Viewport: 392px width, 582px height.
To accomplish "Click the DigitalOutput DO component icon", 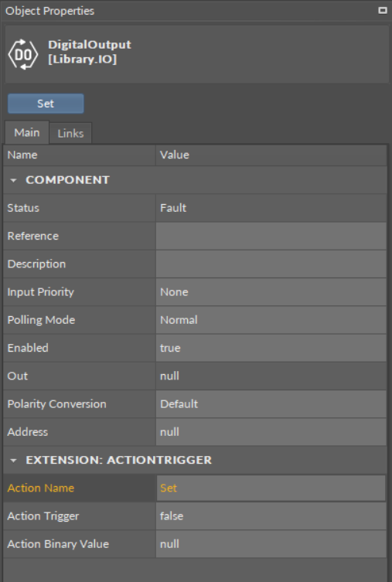I will (x=23, y=55).
